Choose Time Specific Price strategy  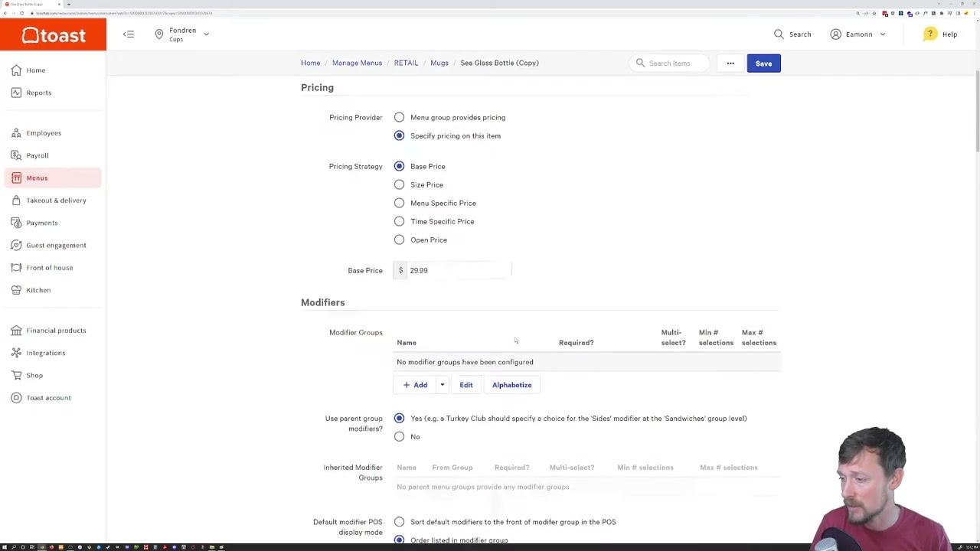[399, 221]
